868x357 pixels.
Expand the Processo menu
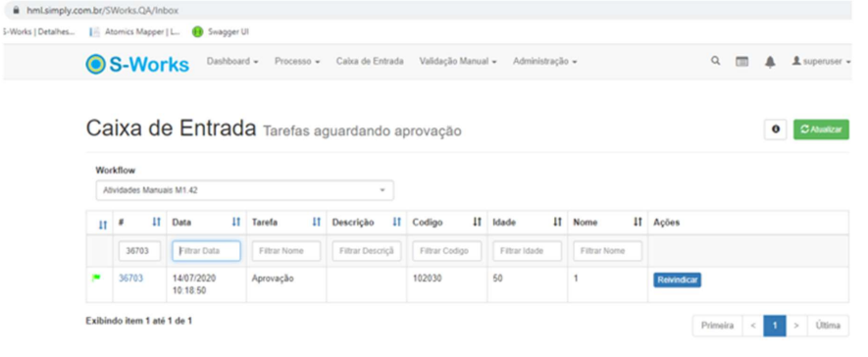(297, 62)
